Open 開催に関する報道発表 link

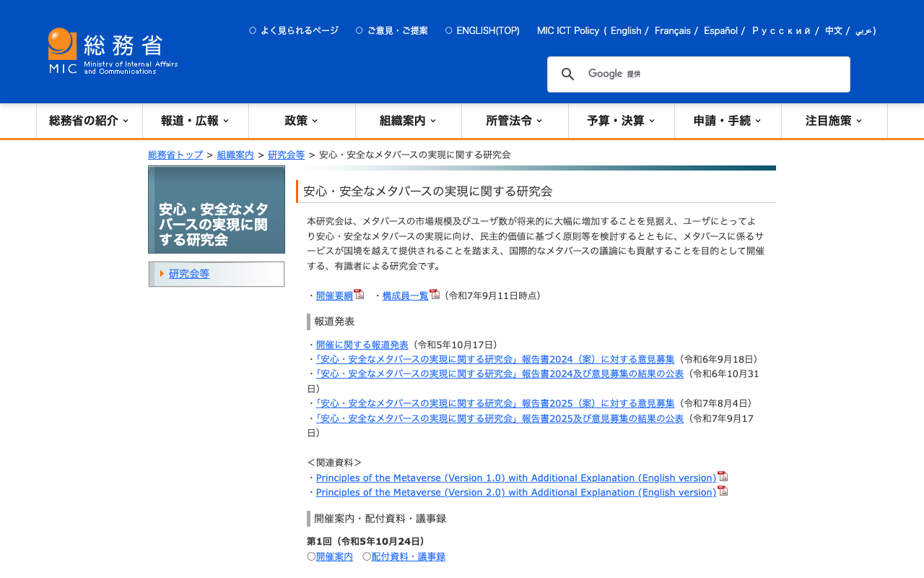tap(362, 345)
